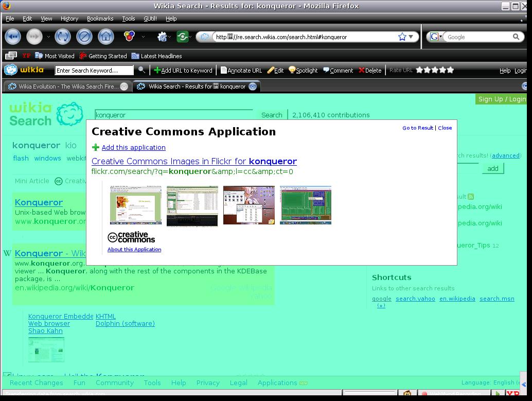
Task: Reload the page with the refresh icon
Action: [63, 37]
